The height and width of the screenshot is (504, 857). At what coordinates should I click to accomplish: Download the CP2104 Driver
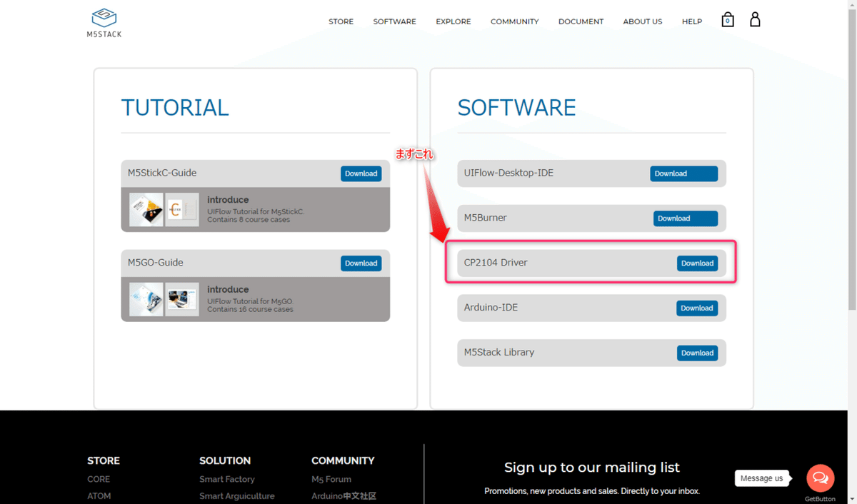(x=697, y=263)
